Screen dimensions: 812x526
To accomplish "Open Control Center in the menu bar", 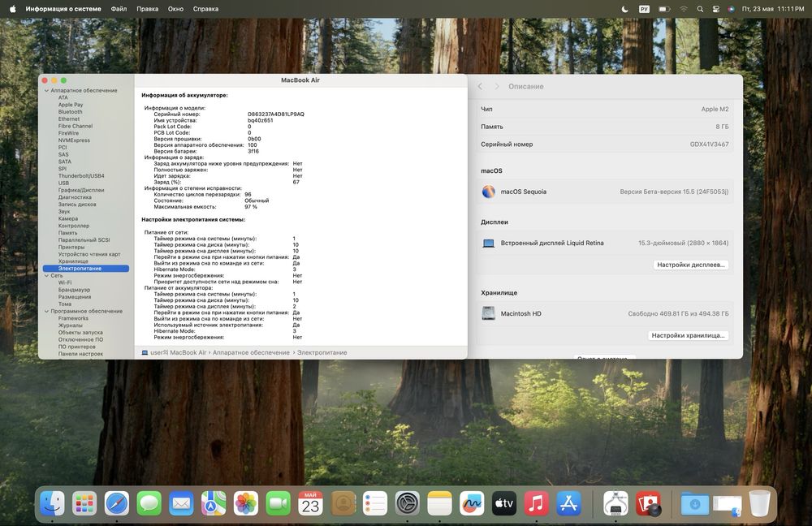I will tap(715, 9).
